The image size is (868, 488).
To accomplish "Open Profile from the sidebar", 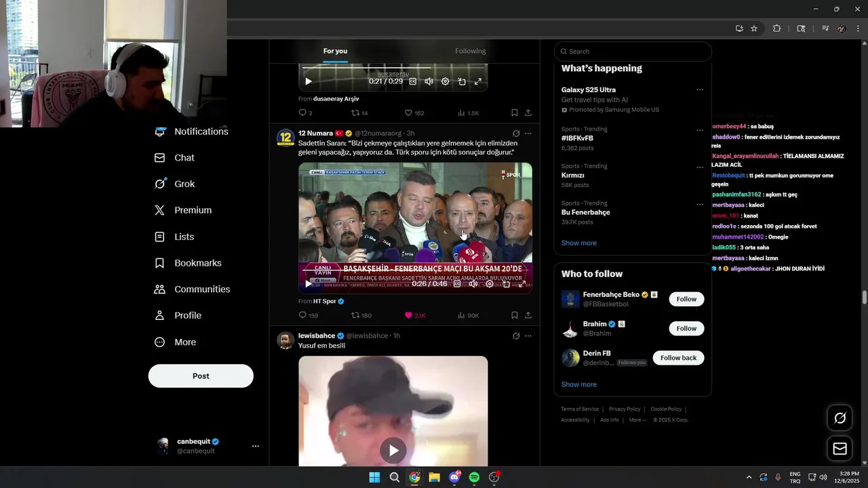I will pos(178,316).
